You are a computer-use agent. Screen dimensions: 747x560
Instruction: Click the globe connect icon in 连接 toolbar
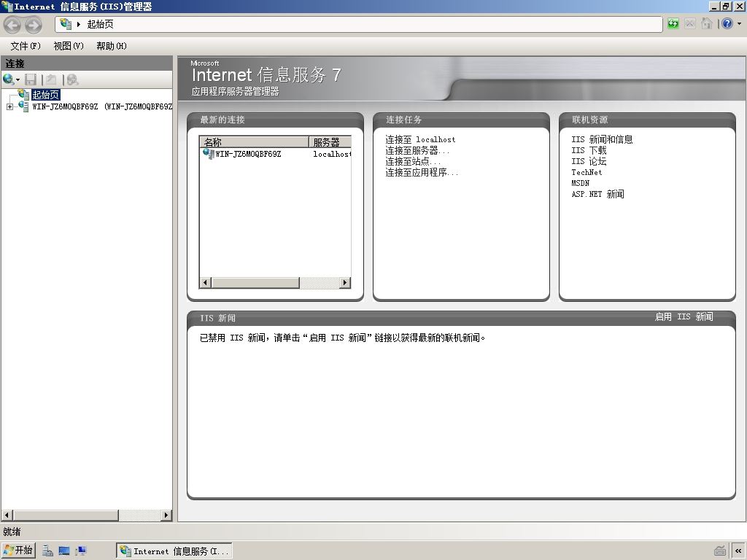(x=8, y=79)
